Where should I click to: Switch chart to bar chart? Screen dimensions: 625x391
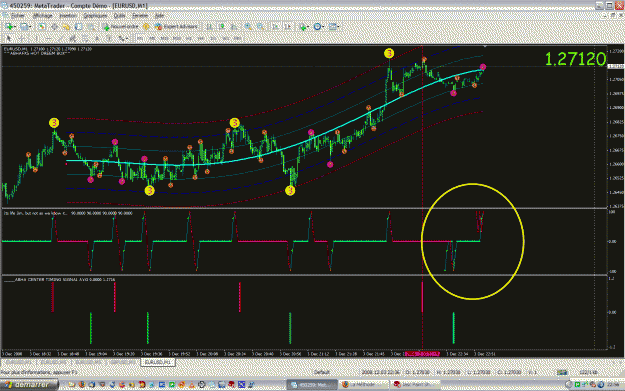(209, 27)
